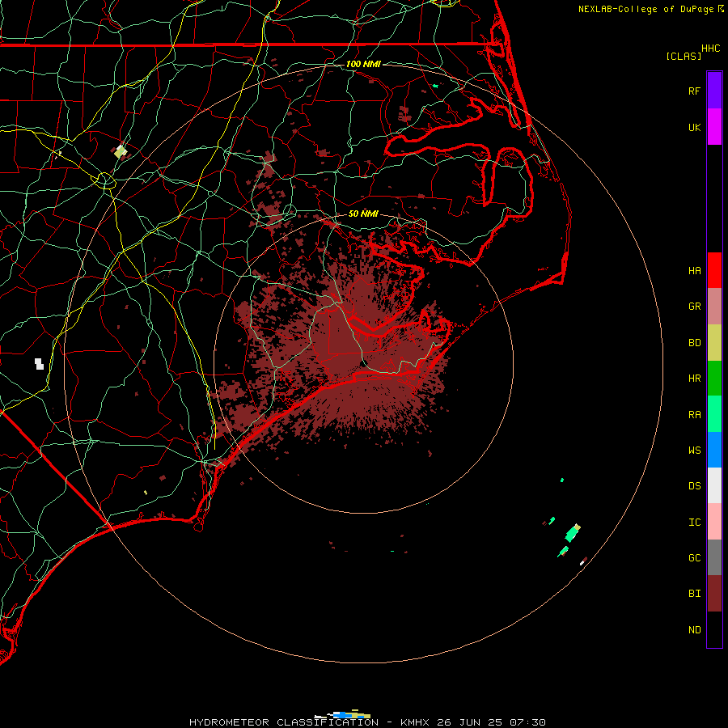Click the "[CLAS]" units label
The height and width of the screenshot is (728, 728).
(684, 56)
